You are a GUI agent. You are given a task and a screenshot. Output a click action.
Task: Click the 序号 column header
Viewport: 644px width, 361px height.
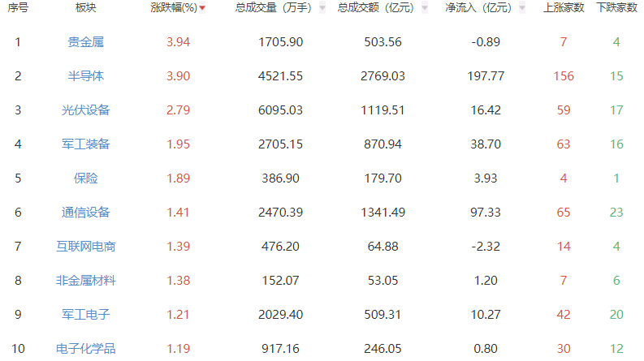tap(18, 8)
